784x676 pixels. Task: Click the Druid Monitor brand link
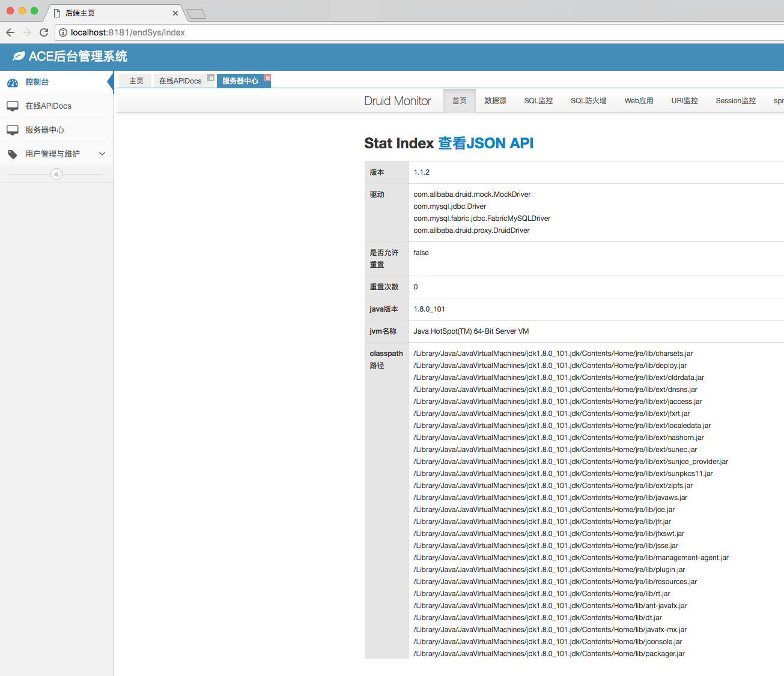coord(398,101)
